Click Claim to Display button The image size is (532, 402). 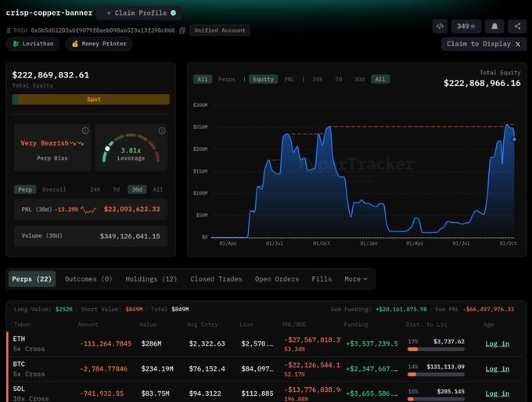(483, 44)
